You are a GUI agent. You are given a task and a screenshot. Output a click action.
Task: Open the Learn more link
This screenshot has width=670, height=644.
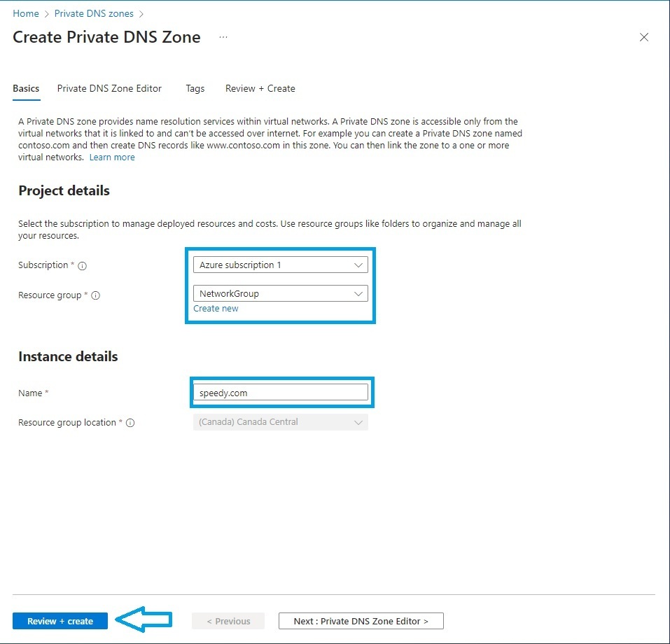pyautogui.click(x=112, y=157)
